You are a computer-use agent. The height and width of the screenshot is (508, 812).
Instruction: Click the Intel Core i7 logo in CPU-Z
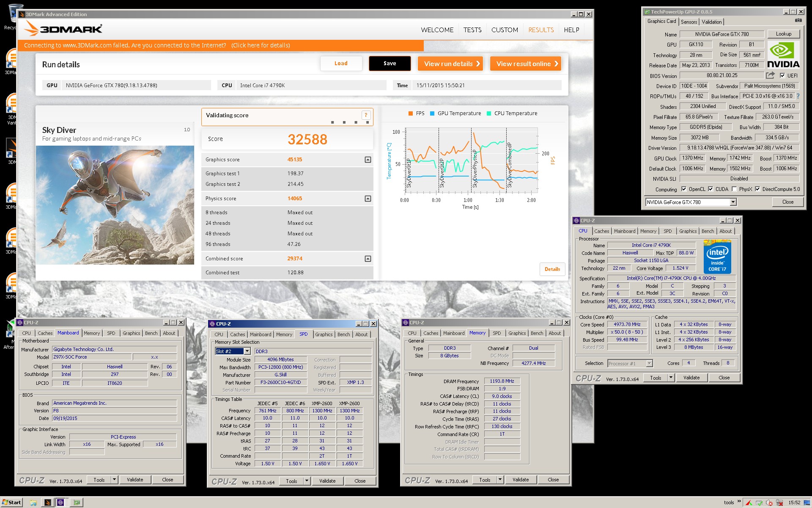(717, 257)
